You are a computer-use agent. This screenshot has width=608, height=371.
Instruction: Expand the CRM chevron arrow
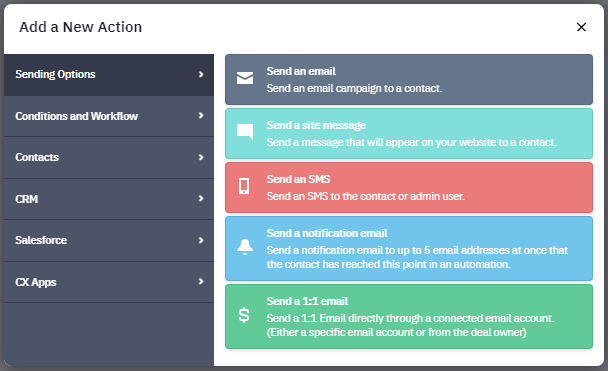pyautogui.click(x=201, y=198)
